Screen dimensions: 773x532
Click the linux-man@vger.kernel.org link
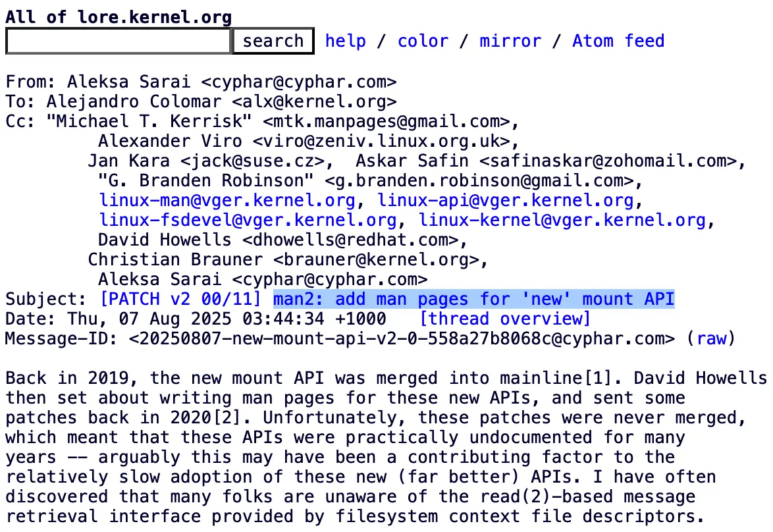227,200
